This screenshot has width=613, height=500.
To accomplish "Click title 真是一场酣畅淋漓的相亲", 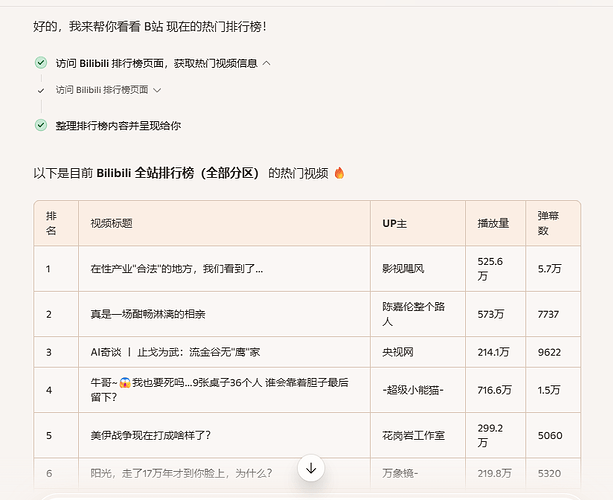I will tap(148, 314).
